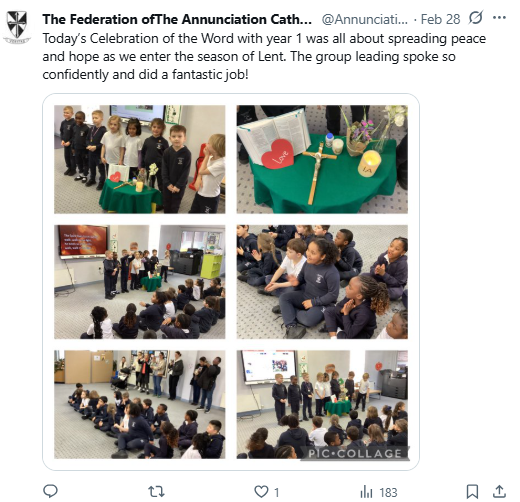The height and width of the screenshot is (502, 520).
Task: Click the view count 183
Action: pyautogui.click(x=389, y=492)
